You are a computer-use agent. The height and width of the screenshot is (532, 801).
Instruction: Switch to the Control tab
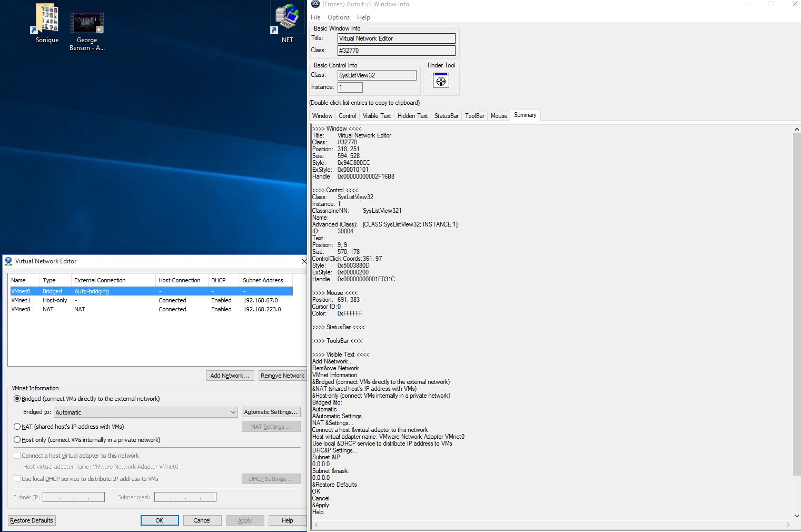348,116
